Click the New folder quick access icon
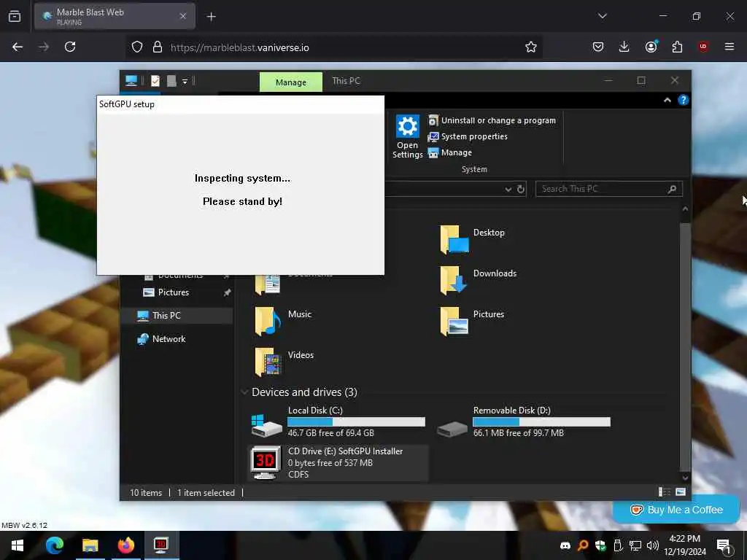 (x=171, y=81)
